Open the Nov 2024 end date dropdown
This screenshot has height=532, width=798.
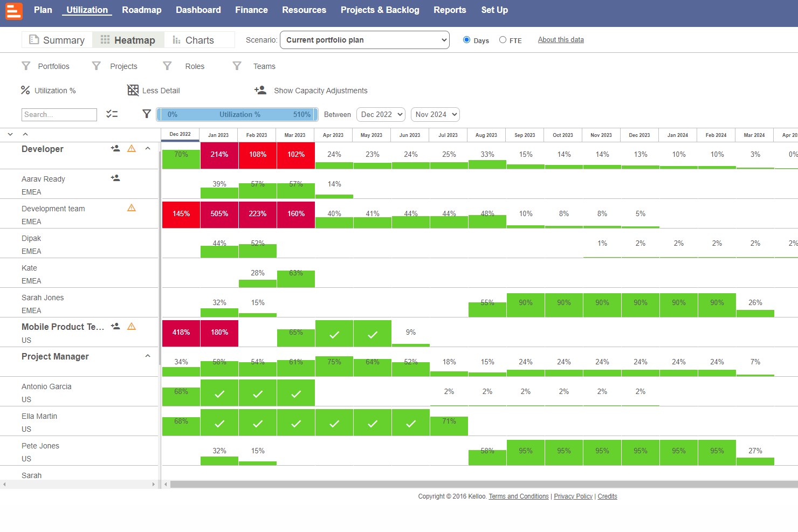pyautogui.click(x=435, y=114)
